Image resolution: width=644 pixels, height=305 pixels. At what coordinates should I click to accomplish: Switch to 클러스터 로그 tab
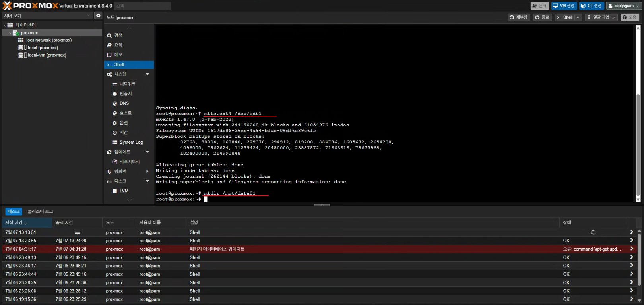point(40,211)
